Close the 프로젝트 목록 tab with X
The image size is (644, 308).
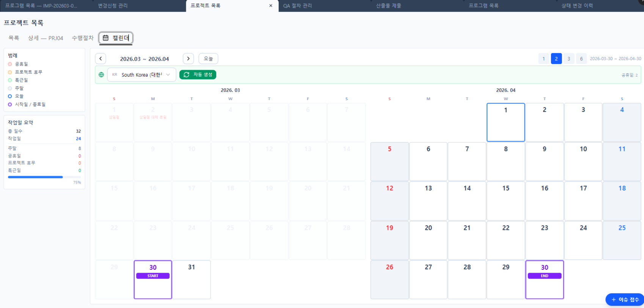(x=271, y=6)
